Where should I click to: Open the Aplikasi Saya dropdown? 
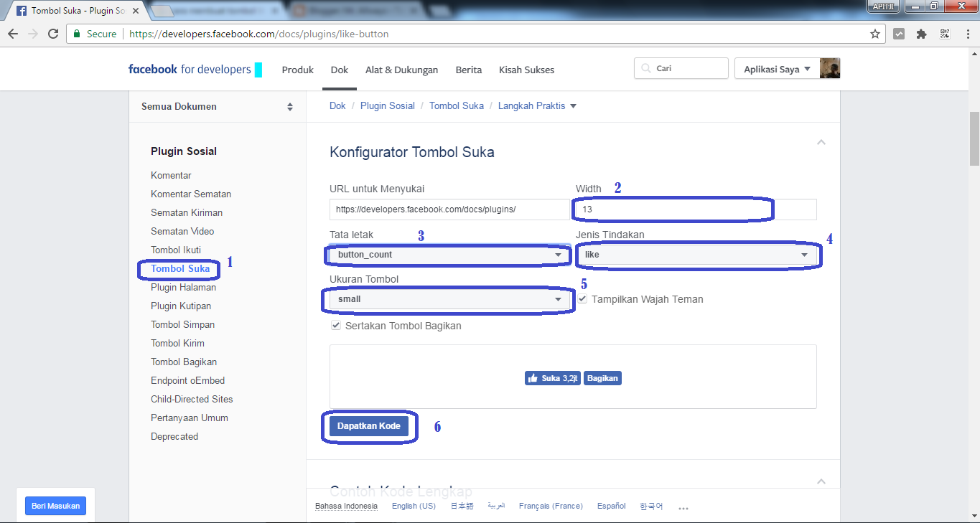pos(777,69)
